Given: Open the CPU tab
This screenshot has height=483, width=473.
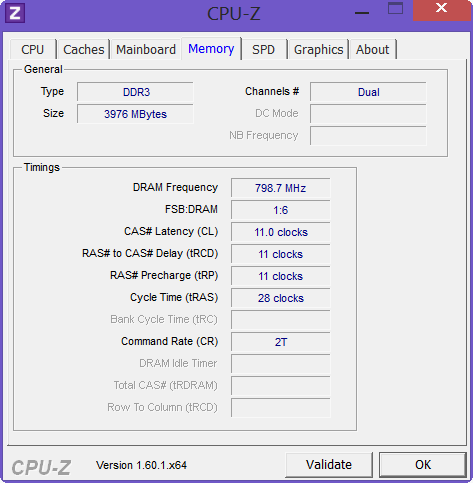Looking at the screenshot, I should click(x=33, y=49).
